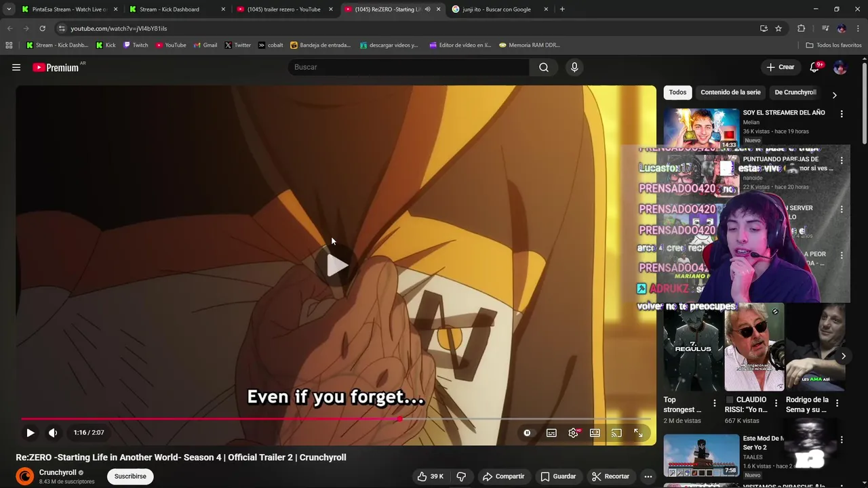
Task: Select the De Crunchyroll chip
Action: point(795,92)
